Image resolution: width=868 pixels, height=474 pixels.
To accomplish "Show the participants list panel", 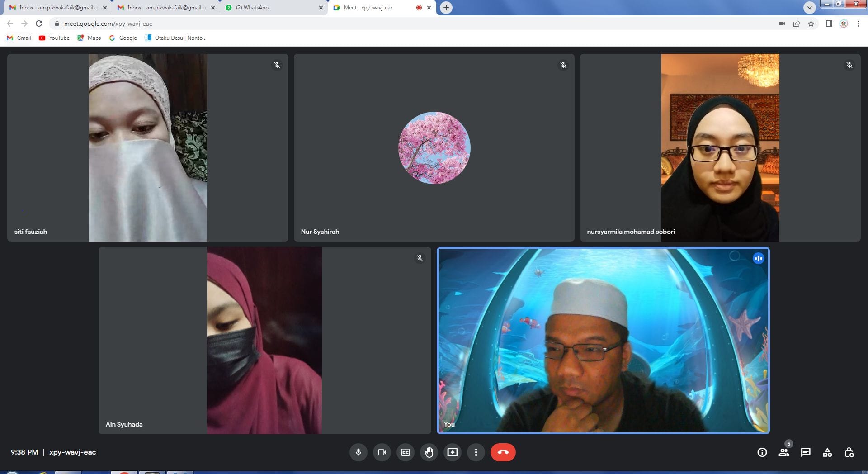I will (x=784, y=452).
